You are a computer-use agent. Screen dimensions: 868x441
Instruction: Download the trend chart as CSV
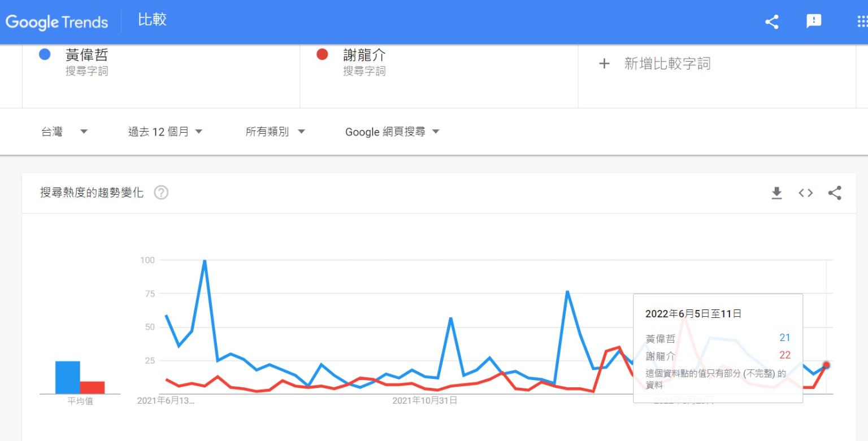[x=777, y=193]
